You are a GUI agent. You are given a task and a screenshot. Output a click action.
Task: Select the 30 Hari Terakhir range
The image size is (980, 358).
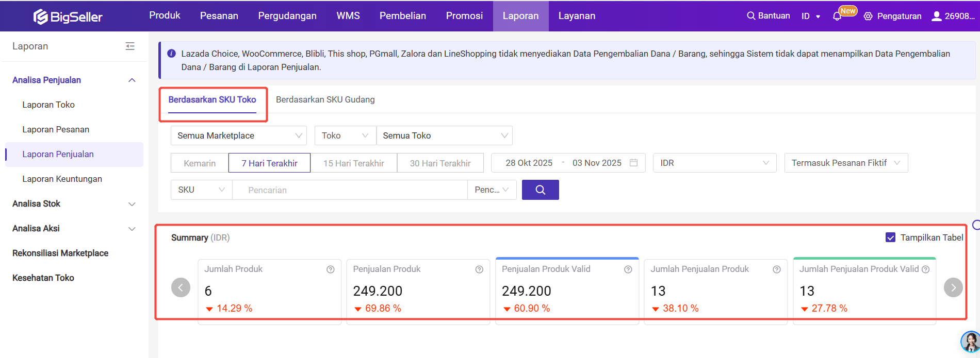tap(440, 163)
